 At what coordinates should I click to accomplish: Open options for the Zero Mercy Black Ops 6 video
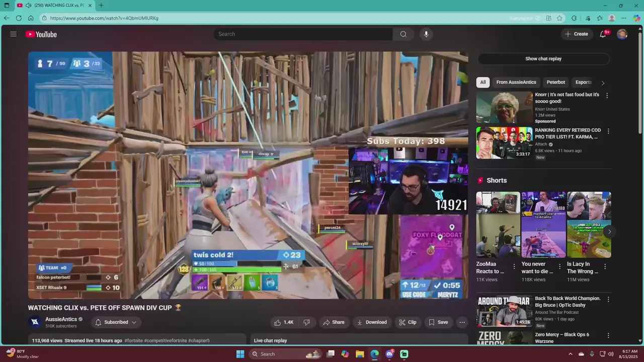click(x=608, y=335)
